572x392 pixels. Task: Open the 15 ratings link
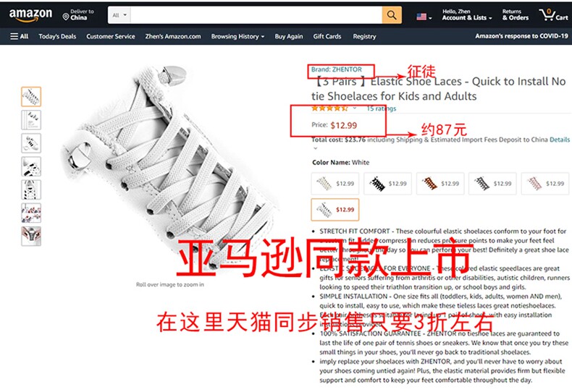click(x=381, y=108)
